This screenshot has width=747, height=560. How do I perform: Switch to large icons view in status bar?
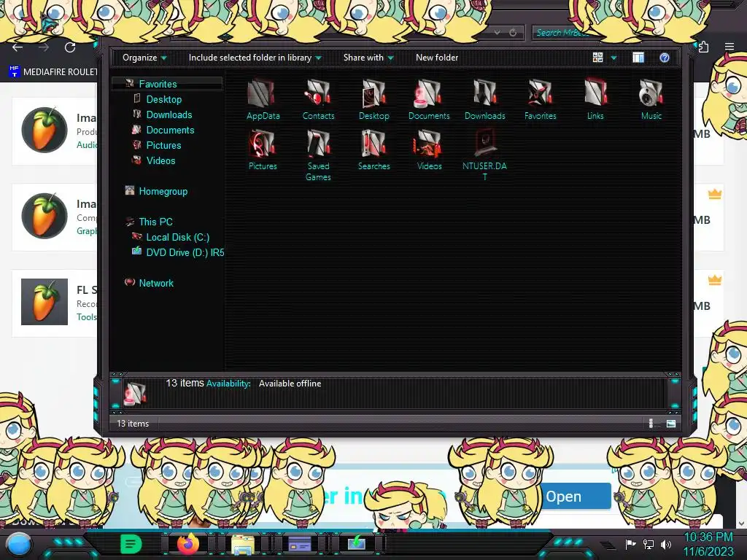(x=671, y=424)
